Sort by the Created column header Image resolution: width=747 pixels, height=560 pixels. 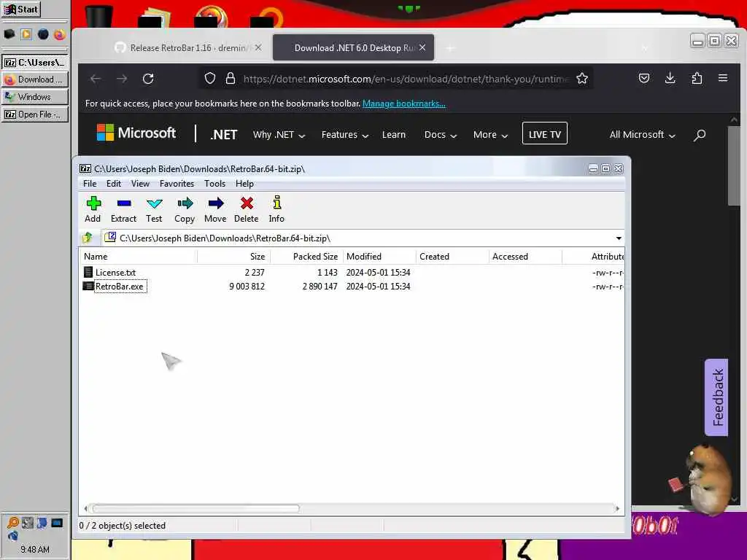(452, 257)
